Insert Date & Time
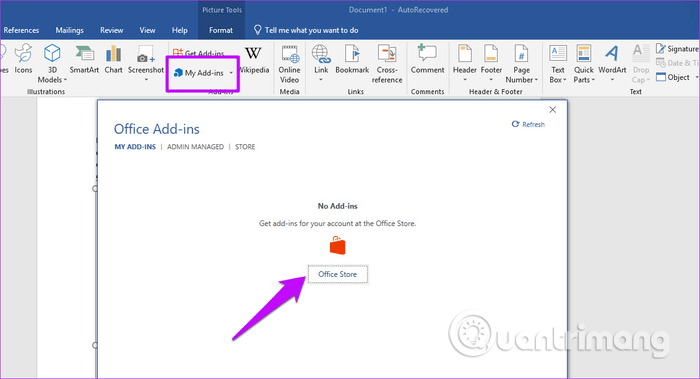Screen dimensions: 700x379 tap(677, 63)
